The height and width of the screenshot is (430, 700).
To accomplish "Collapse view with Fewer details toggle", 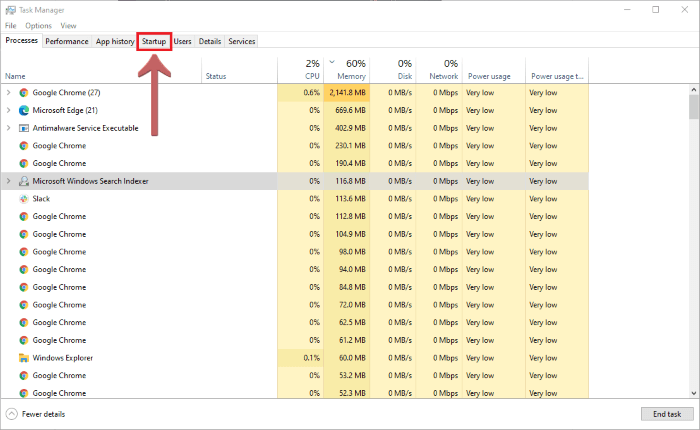I will (36, 414).
